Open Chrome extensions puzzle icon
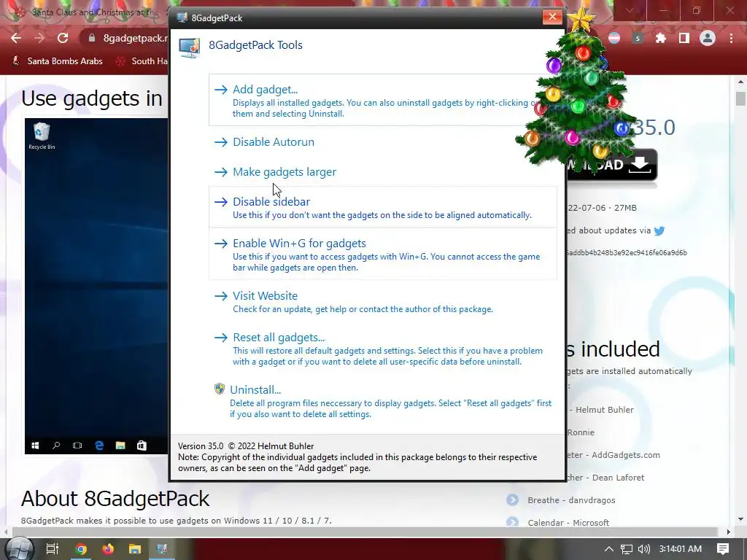Viewport: 747px width, 560px height. [x=661, y=38]
